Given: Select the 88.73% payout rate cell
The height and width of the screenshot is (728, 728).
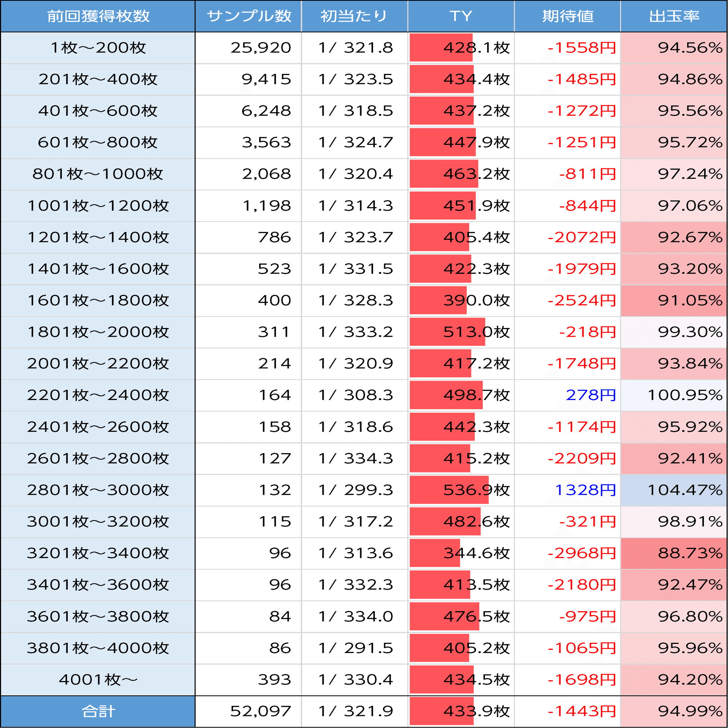Looking at the screenshot, I should click(x=689, y=553).
